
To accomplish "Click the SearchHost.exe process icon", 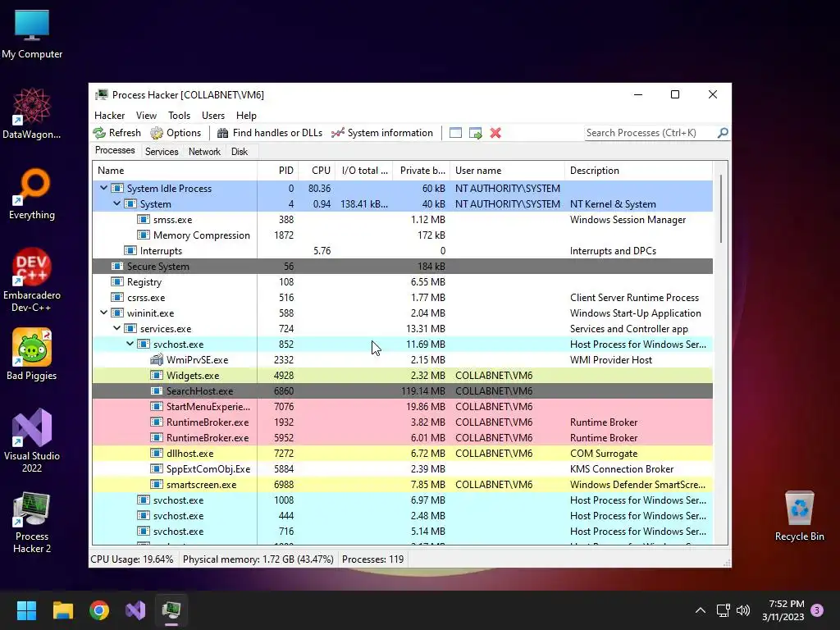I will 157,390.
